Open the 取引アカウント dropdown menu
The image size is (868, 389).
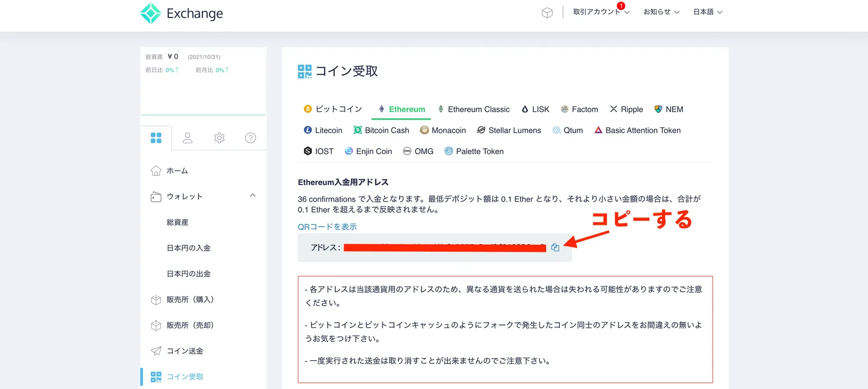point(601,12)
